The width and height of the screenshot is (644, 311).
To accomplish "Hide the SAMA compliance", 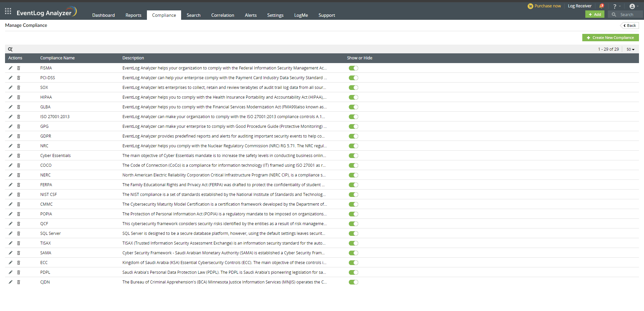I will pos(354,253).
